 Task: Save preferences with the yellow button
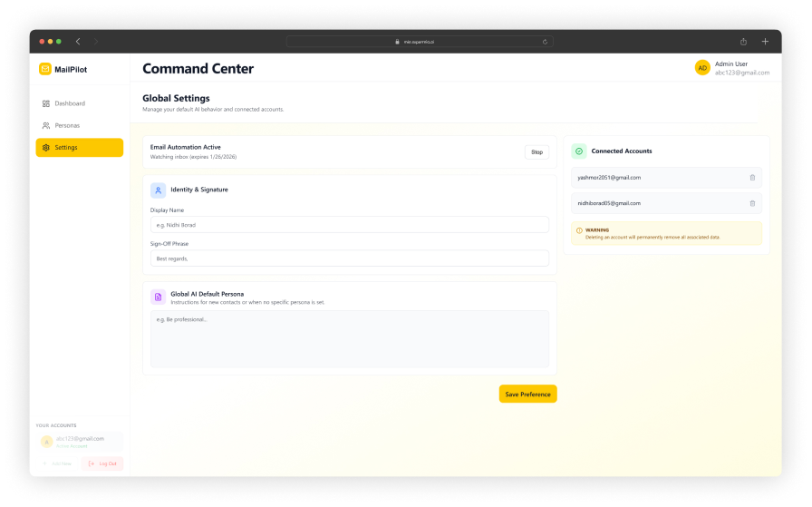tap(527, 394)
